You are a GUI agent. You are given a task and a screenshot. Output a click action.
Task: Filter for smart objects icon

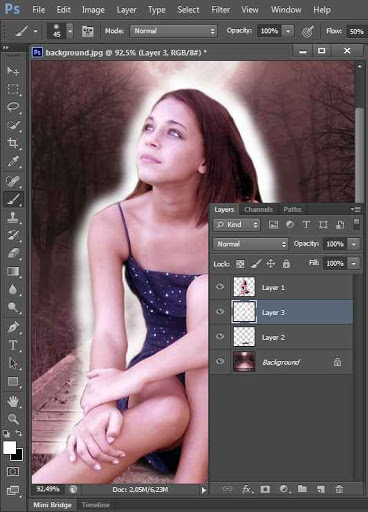(x=340, y=225)
